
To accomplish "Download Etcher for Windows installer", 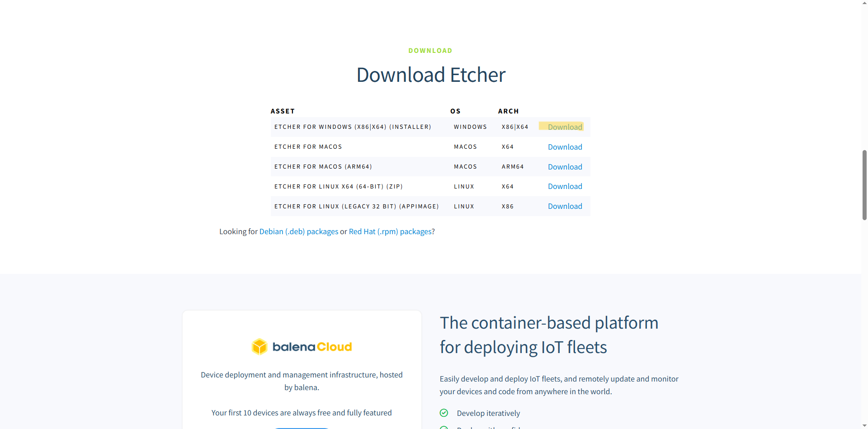I will point(565,127).
